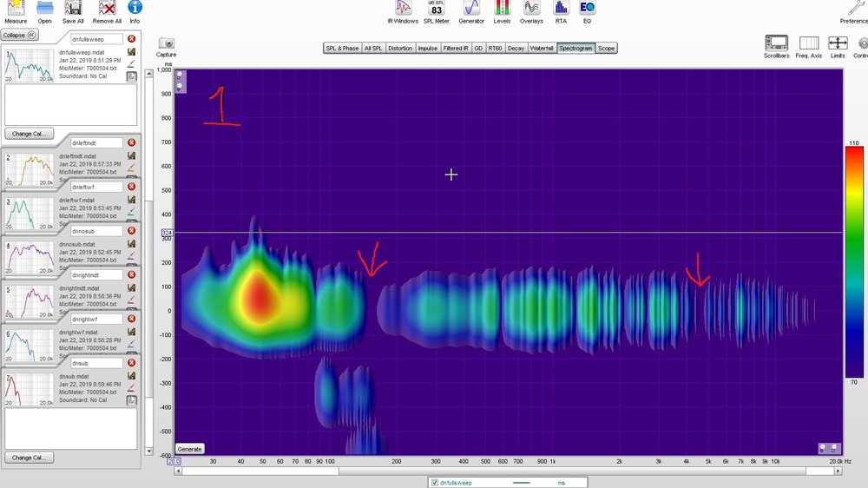Select the RT60 graph tab

pos(495,48)
